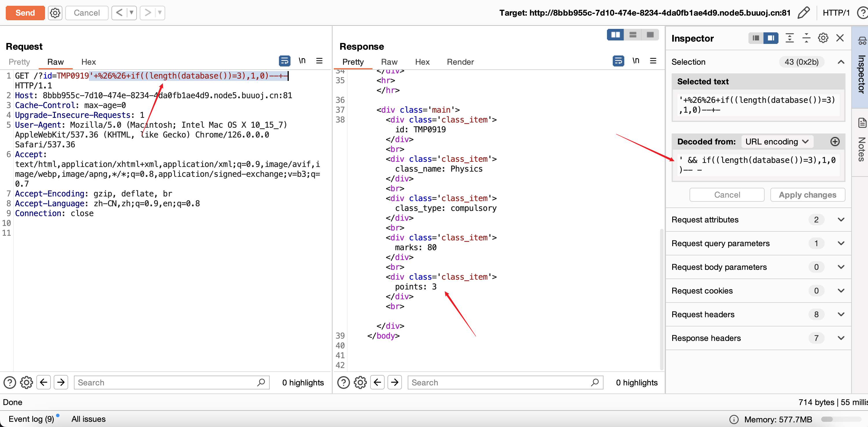
Task: Jump to previous Response search match
Action: (x=377, y=382)
